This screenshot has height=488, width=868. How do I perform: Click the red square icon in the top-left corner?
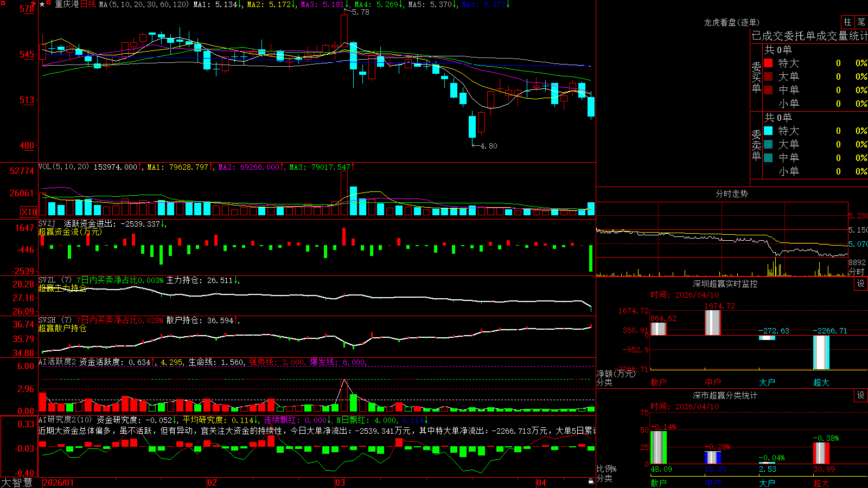click(3, 3)
